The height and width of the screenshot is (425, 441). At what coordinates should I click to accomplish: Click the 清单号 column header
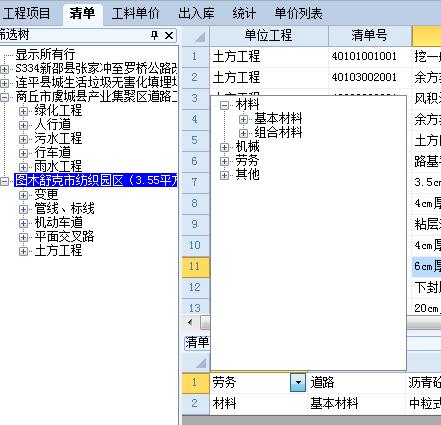click(370, 35)
